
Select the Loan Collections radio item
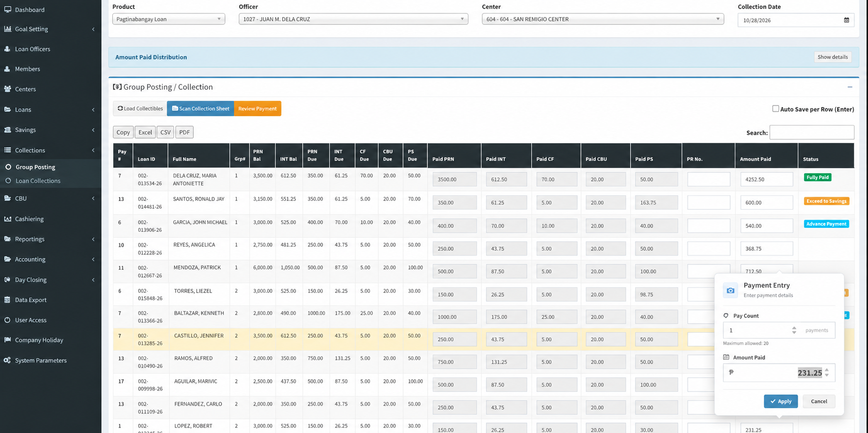(8, 180)
